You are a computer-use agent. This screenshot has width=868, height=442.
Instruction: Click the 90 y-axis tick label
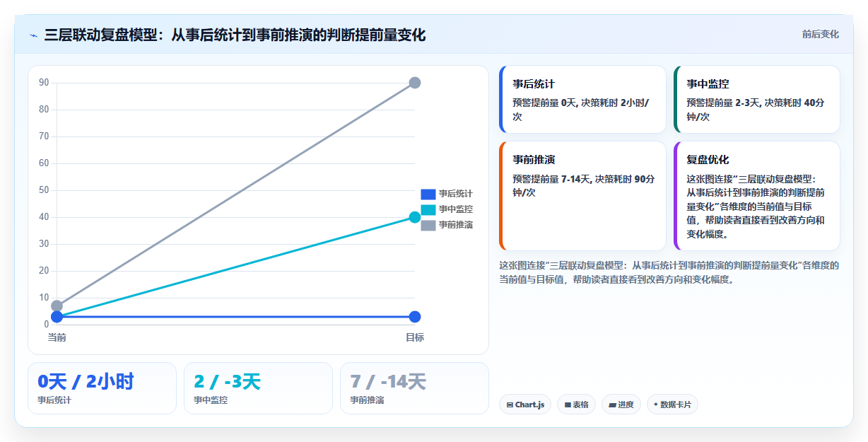(x=44, y=83)
